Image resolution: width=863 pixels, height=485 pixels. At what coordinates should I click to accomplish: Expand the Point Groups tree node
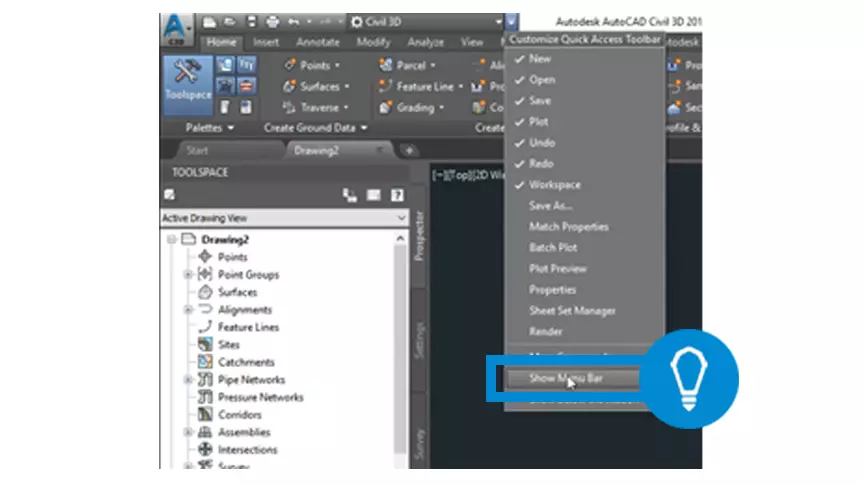[x=188, y=274]
